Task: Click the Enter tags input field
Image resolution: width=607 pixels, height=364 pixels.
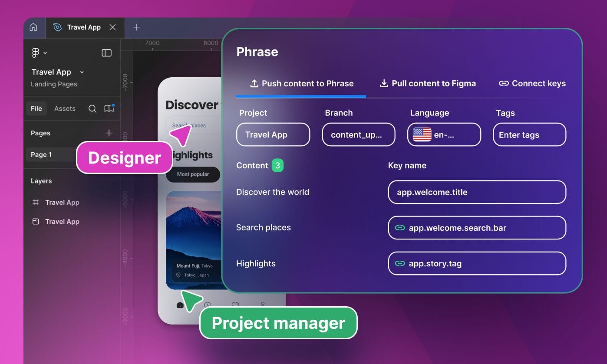Action: coord(529,134)
